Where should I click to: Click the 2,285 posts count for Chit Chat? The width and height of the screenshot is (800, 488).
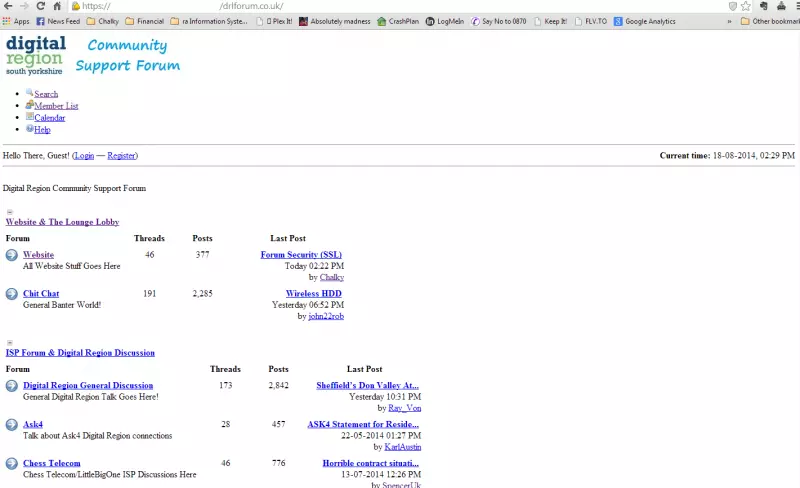pyautogui.click(x=203, y=294)
